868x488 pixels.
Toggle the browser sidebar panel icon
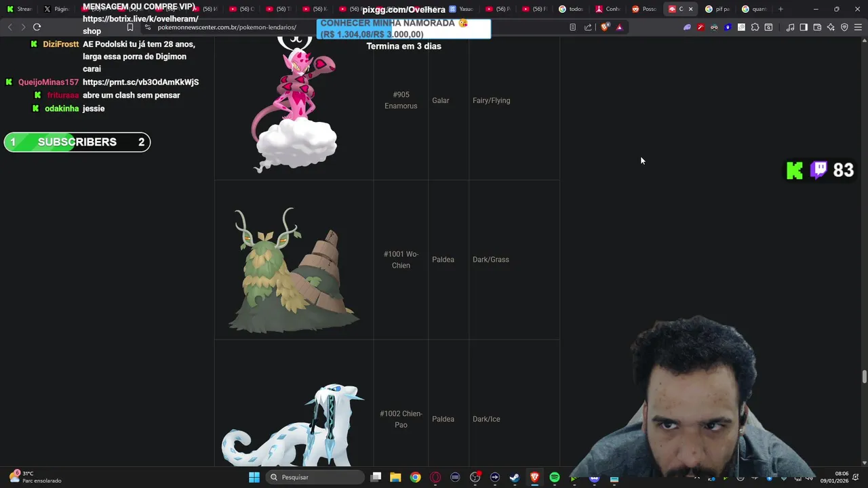pos(804,27)
